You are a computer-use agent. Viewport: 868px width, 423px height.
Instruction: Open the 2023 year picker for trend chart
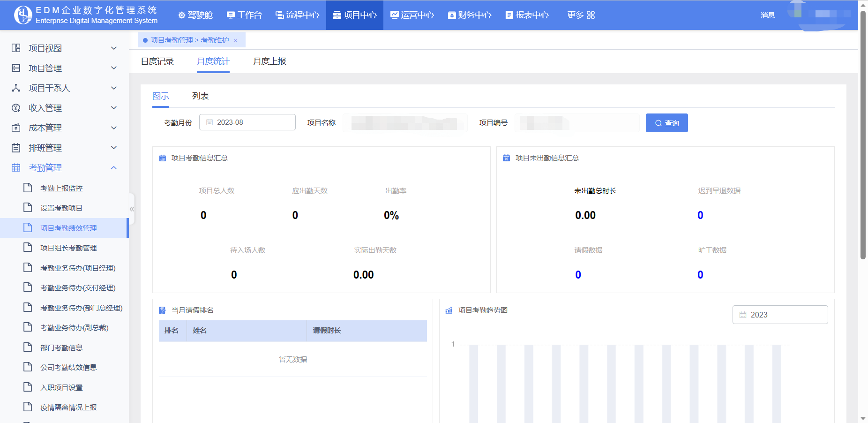pos(780,315)
